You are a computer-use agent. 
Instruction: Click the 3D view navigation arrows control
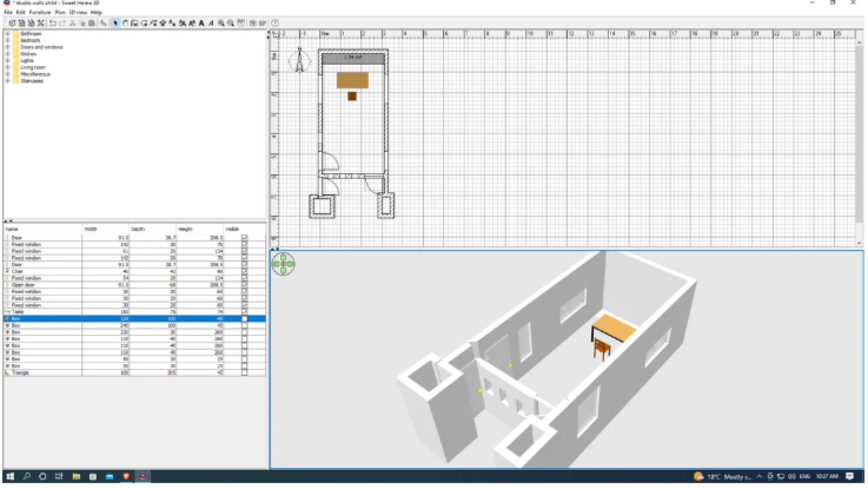(x=284, y=263)
